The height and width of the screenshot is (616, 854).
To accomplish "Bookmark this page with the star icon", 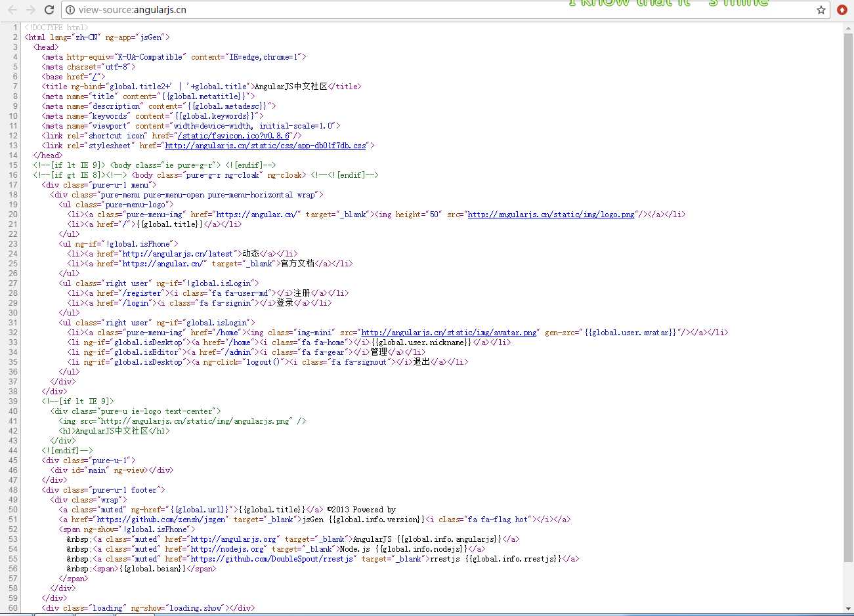I will (x=821, y=10).
